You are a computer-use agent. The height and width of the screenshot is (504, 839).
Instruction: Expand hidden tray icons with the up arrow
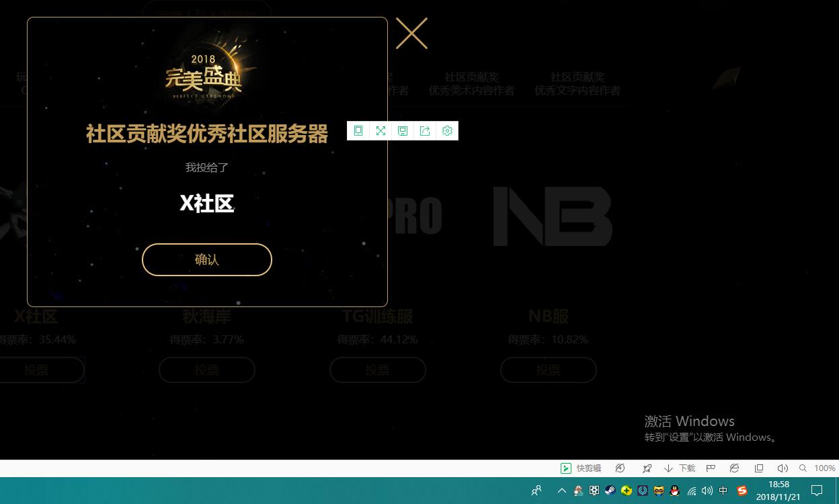click(561, 491)
